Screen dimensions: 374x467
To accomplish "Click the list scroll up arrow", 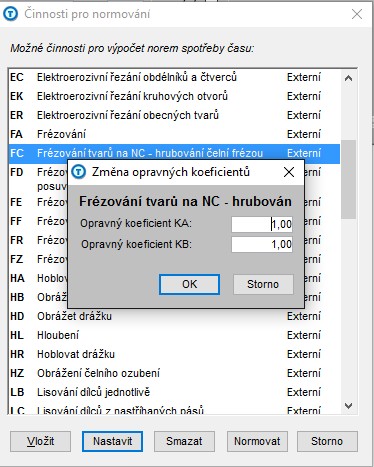I will (x=348, y=78).
